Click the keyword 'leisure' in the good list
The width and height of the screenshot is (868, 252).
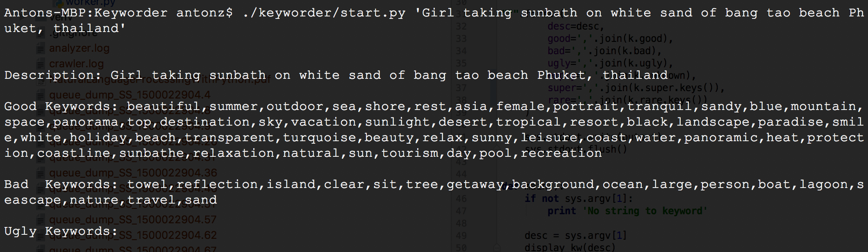click(549, 138)
